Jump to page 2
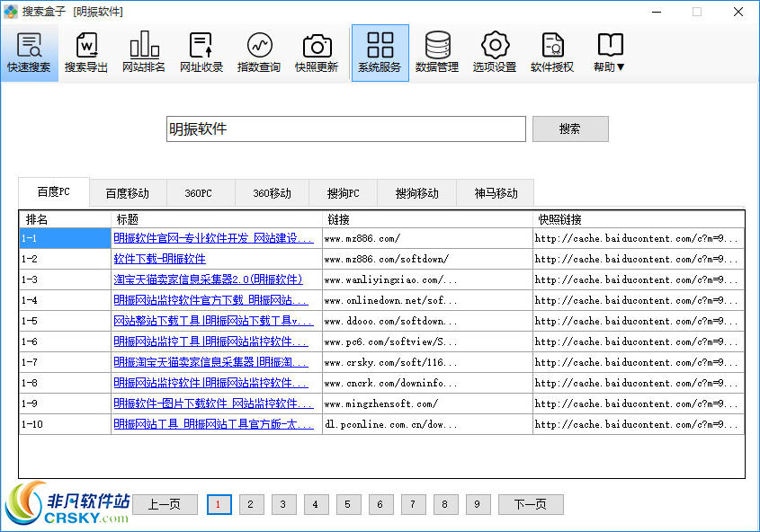760x532 pixels. [x=252, y=504]
